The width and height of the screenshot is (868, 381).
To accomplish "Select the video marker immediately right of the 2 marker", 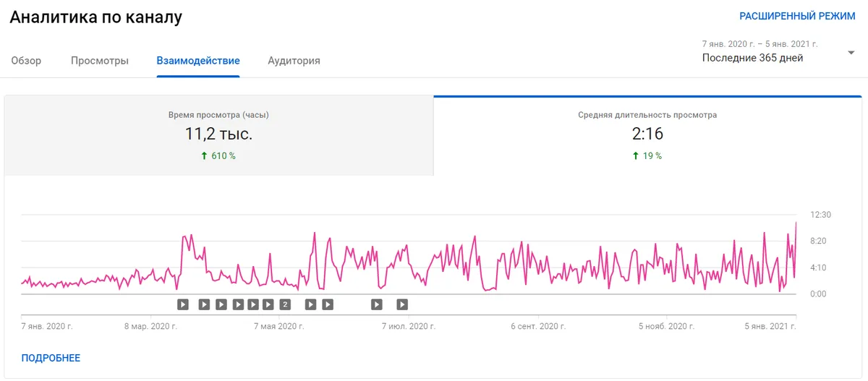I will click(310, 304).
